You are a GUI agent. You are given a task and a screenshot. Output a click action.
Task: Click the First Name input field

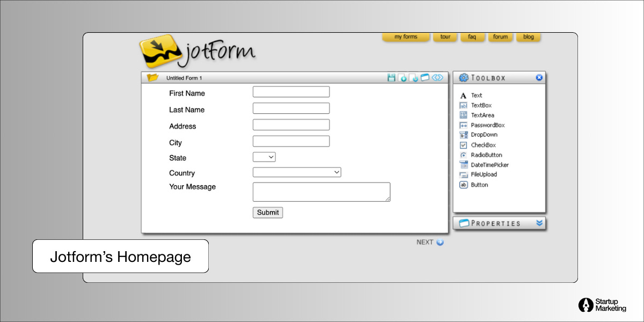click(291, 92)
